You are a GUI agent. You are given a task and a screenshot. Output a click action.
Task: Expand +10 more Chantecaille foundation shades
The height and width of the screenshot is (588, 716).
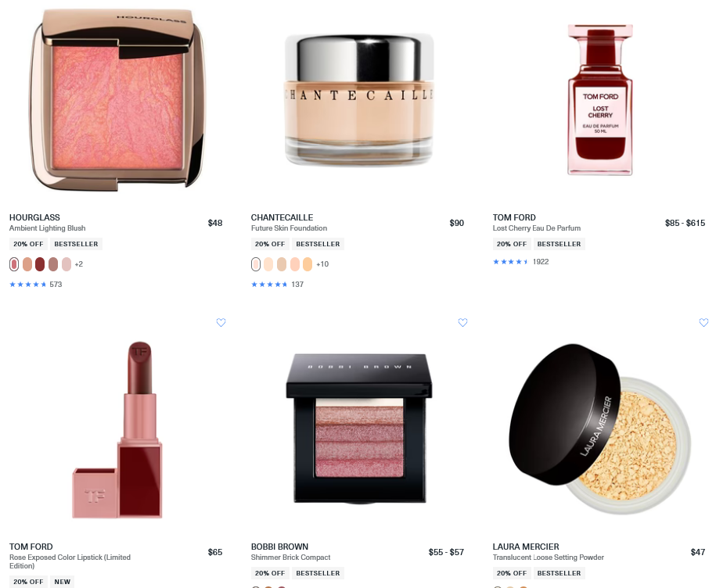[322, 264]
